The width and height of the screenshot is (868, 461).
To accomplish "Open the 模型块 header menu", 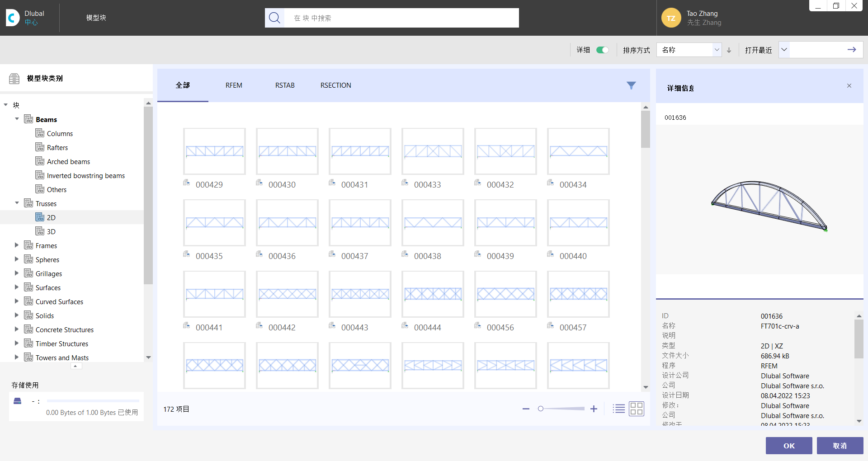I will pyautogui.click(x=96, y=18).
